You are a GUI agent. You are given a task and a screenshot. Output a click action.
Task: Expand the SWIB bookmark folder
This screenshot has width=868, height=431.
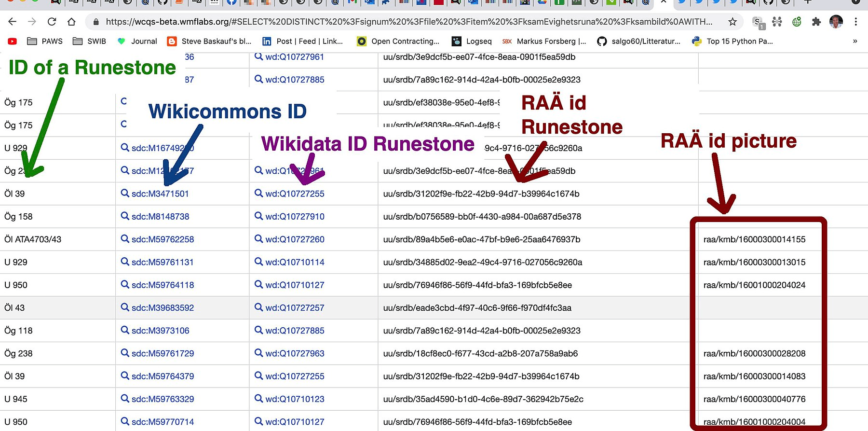(x=90, y=42)
